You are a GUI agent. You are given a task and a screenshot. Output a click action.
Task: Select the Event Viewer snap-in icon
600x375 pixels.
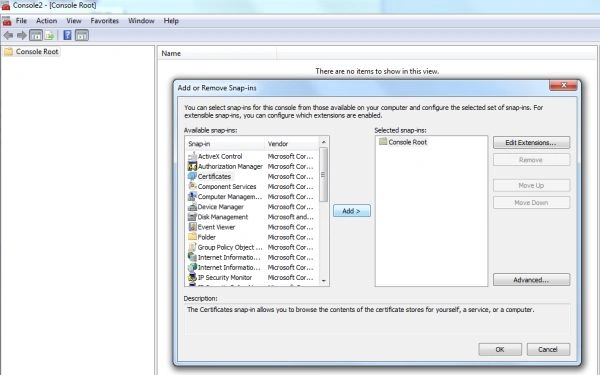(192, 227)
